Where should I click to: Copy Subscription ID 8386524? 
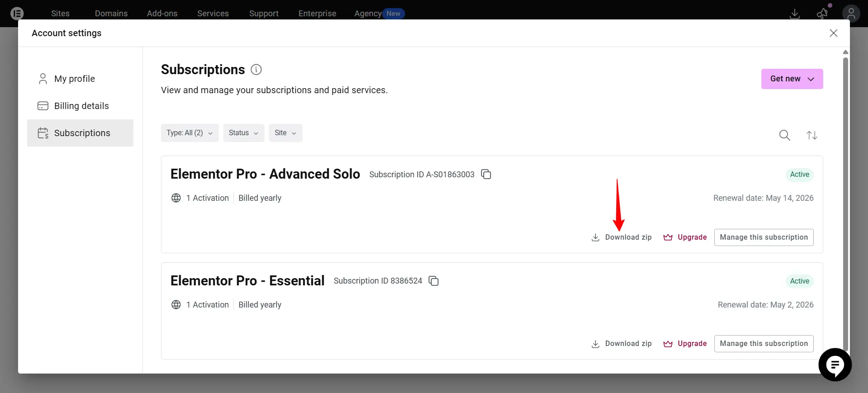coord(434,281)
